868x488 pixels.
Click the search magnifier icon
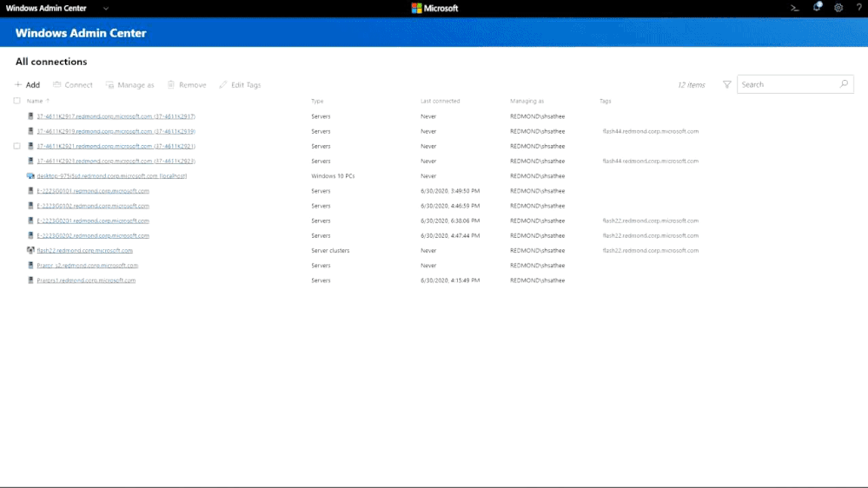844,84
